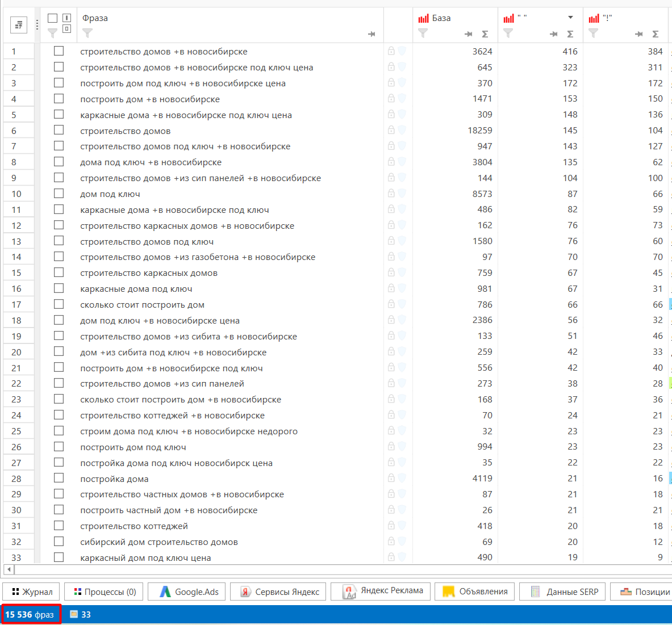This screenshot has width=672, height=625.
Task: Filter the База column values
Action: (423, 33)
